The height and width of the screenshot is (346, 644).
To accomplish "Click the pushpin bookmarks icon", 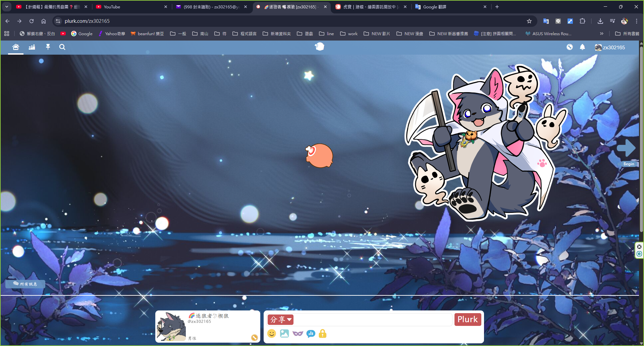I will click(x=48, y=47).
